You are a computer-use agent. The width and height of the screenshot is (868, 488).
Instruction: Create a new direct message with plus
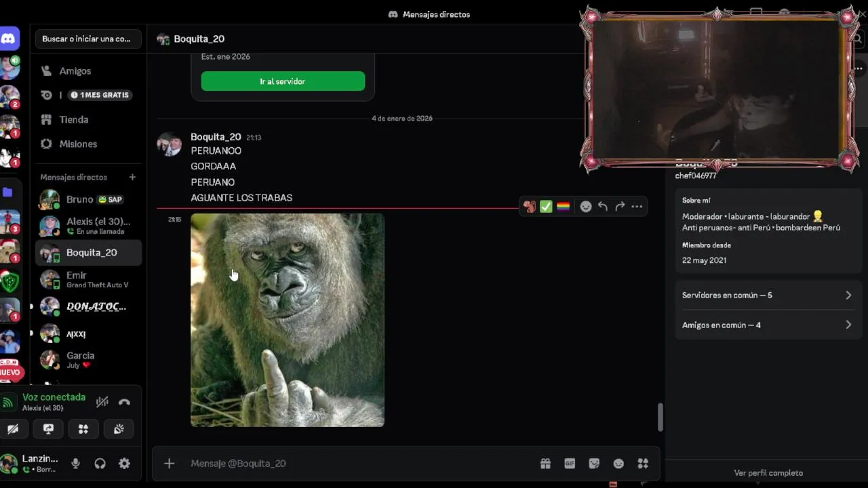[x=132, y=177]
